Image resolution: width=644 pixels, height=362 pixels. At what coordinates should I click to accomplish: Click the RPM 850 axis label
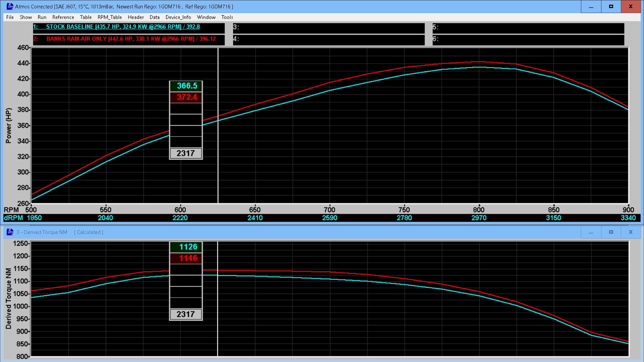(554, 210)
